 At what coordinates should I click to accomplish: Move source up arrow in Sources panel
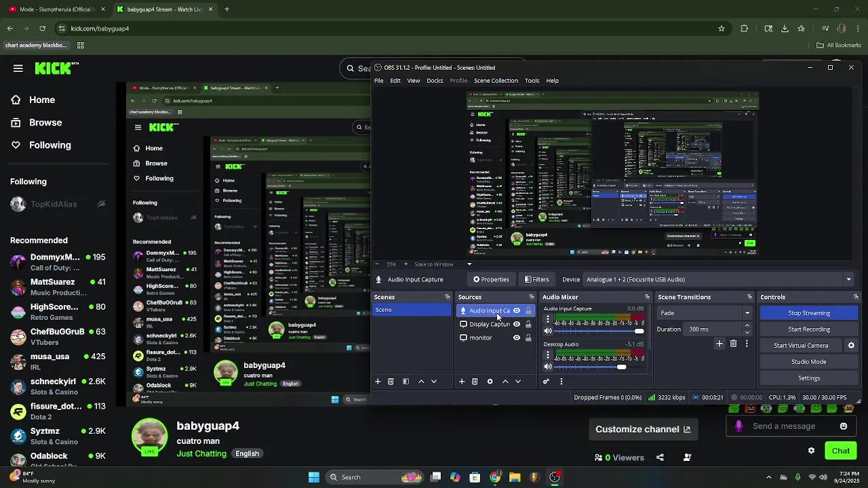coord(505,382)
